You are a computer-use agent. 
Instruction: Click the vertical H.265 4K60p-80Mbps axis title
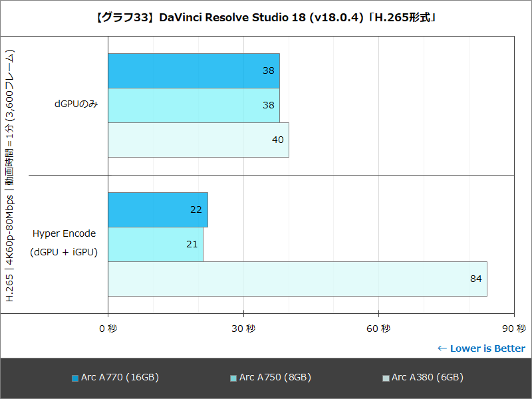coord(10,176)
